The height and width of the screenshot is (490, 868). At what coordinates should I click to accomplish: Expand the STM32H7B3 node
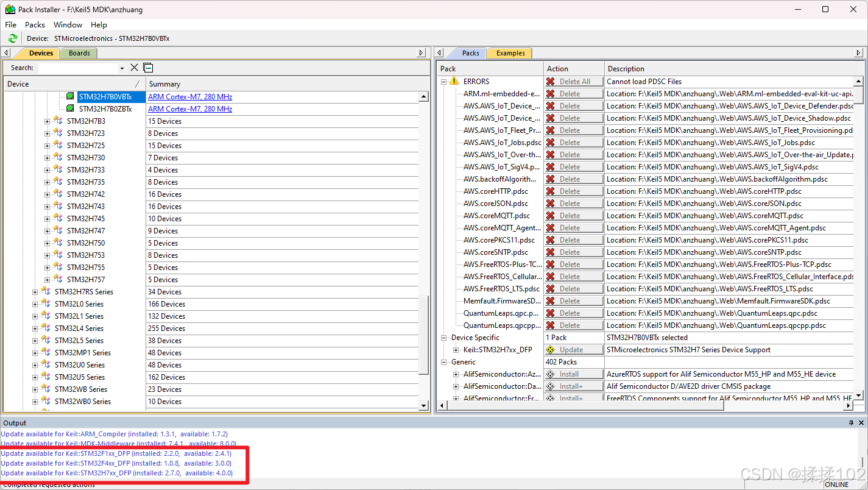tap(47, 121)
